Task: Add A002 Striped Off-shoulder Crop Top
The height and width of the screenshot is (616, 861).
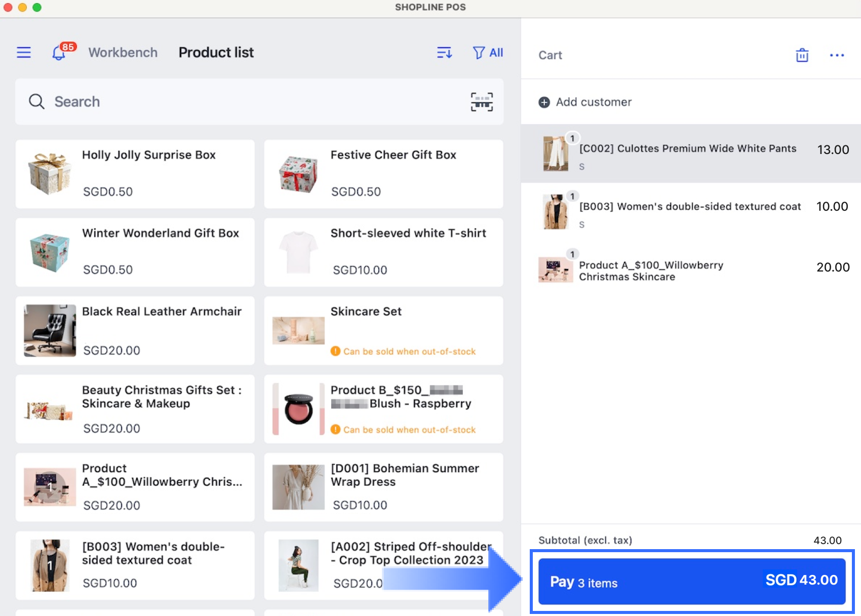Action: (383, 566)
